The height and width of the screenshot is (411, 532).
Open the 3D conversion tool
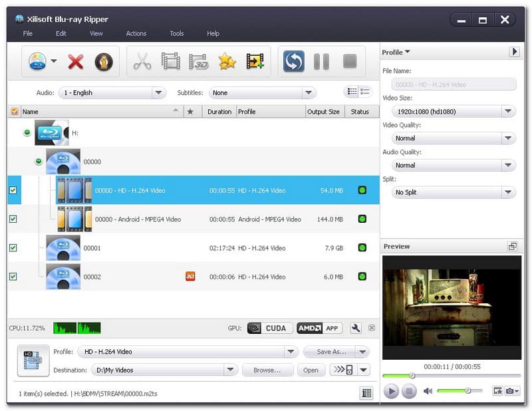199,62
